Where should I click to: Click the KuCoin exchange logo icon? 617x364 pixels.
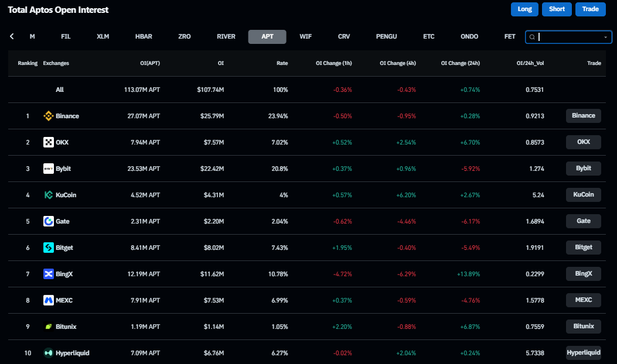click(x=49, y=195)
